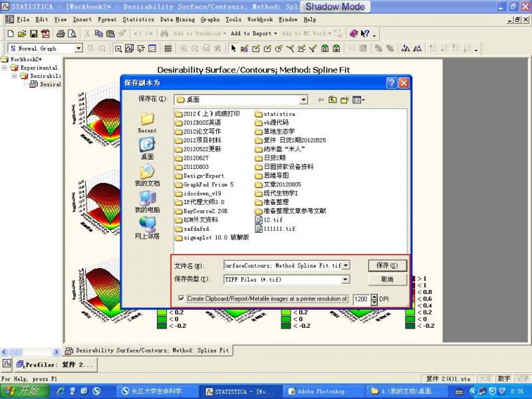Click the 取消 cancel button
This screenshot has width=532, height=399.
387,279
